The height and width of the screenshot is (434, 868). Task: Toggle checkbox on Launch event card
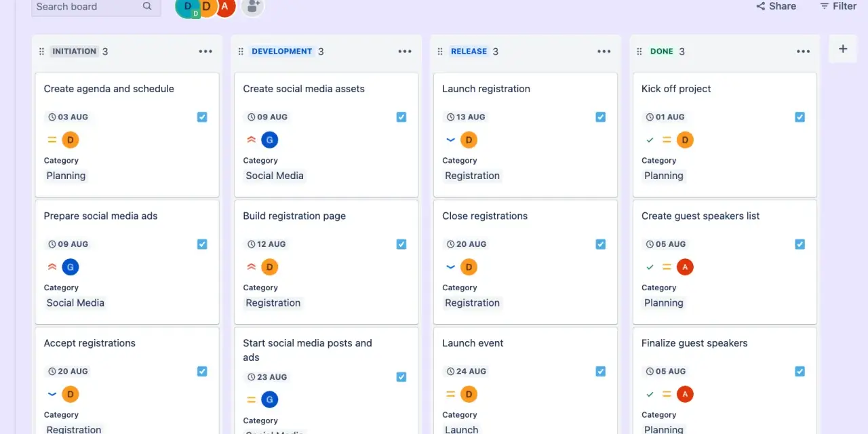point(601,371)
